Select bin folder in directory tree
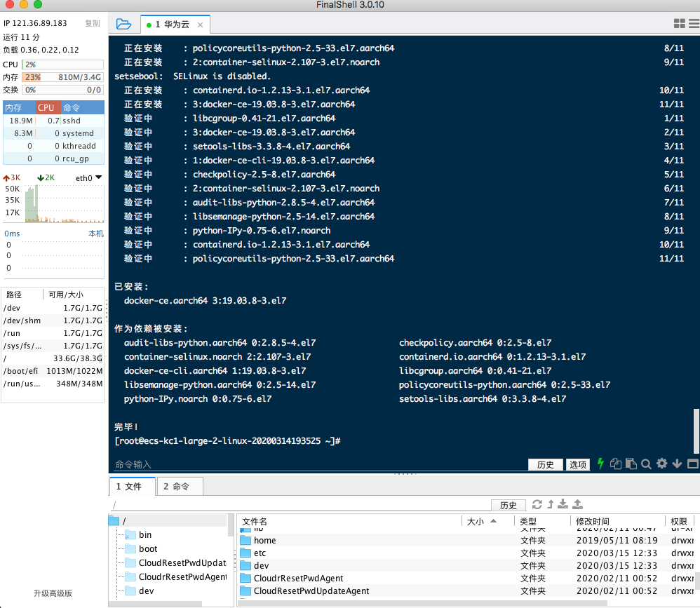The image size is (700, 608). click(145, 535)
